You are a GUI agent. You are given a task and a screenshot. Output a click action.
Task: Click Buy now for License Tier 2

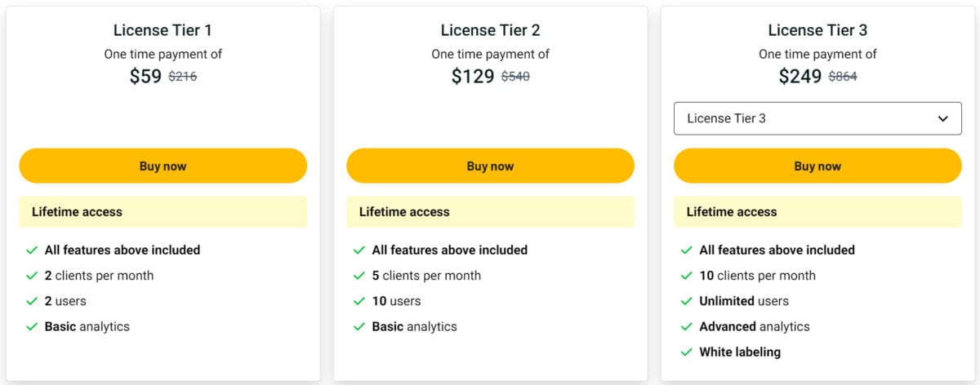[490, 166]
